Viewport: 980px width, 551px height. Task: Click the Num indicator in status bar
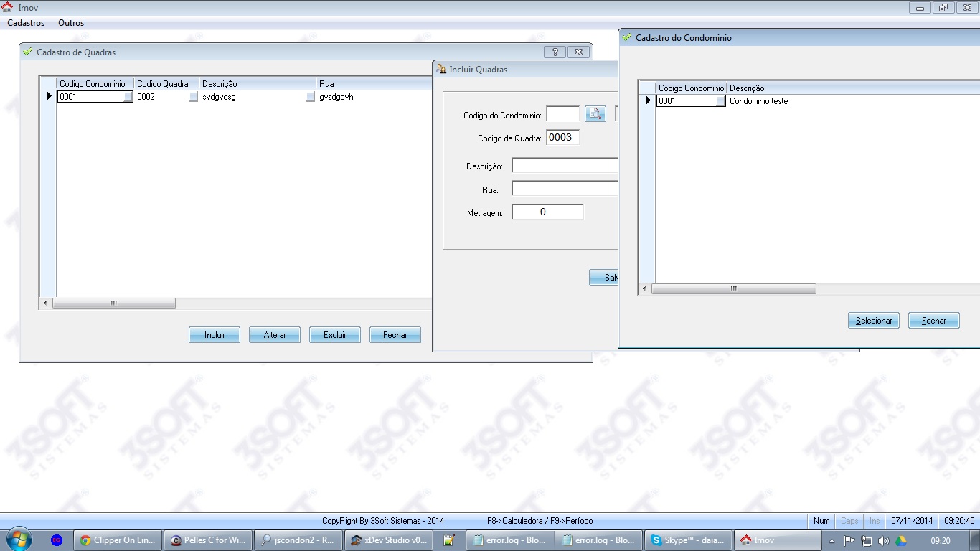[821, 521]
